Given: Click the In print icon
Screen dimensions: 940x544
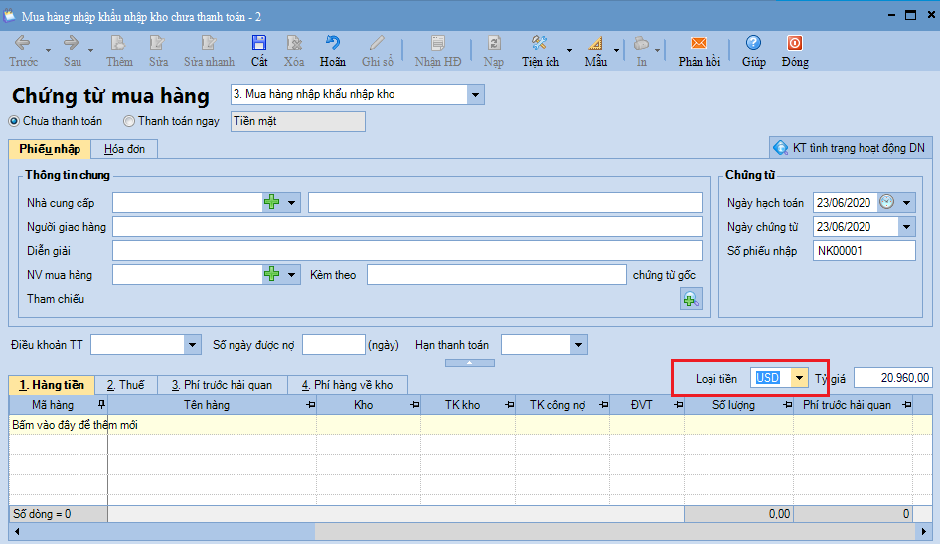Looking at the screenshot, I should tap(641, 50).
